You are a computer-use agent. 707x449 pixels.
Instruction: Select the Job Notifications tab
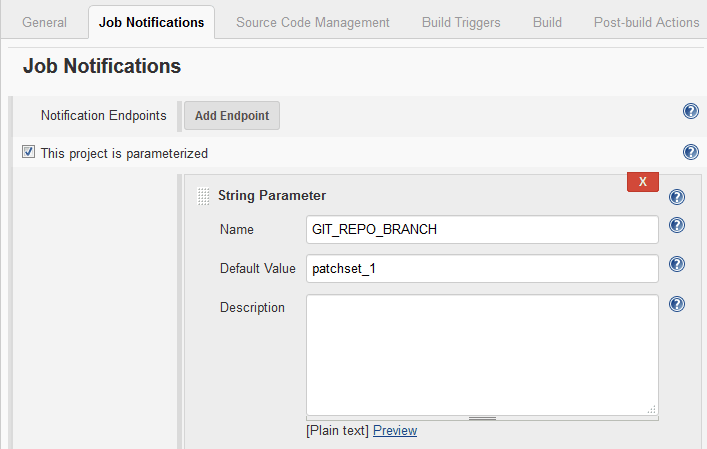click(x=151, y=22)
